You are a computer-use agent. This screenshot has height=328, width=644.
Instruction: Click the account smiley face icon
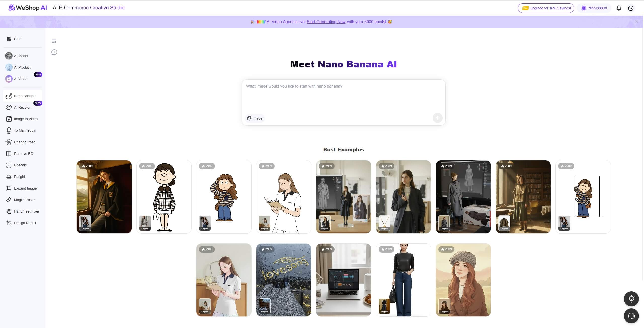(x=631, y=8)
